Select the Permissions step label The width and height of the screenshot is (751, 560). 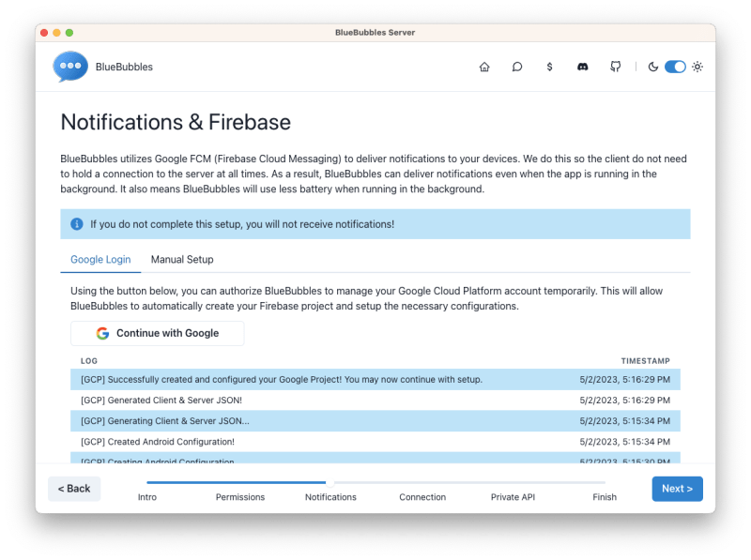240,497
